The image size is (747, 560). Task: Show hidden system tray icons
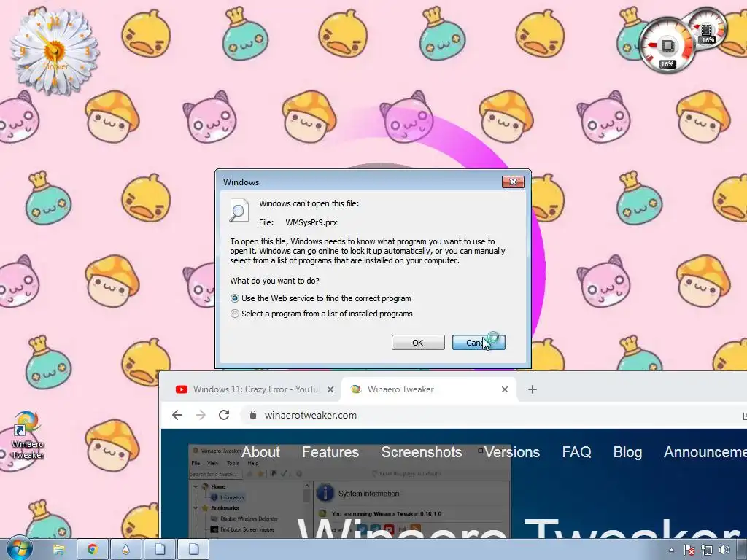tap(671, 550)
